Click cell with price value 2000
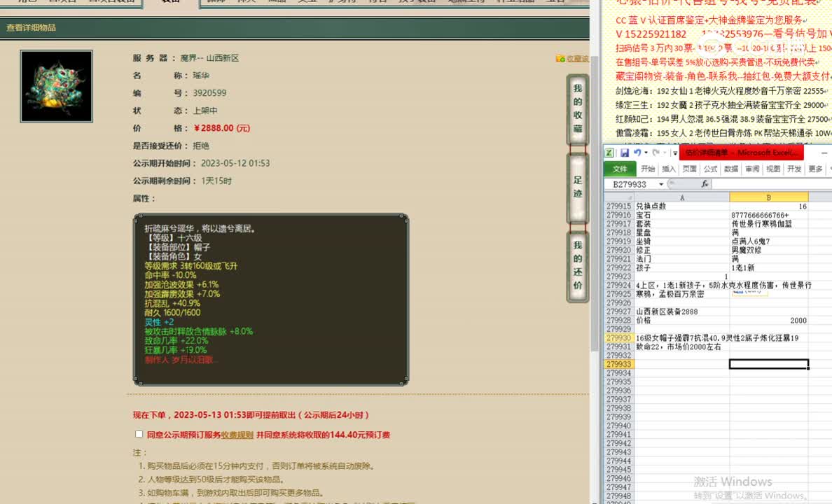 [769, 321]
